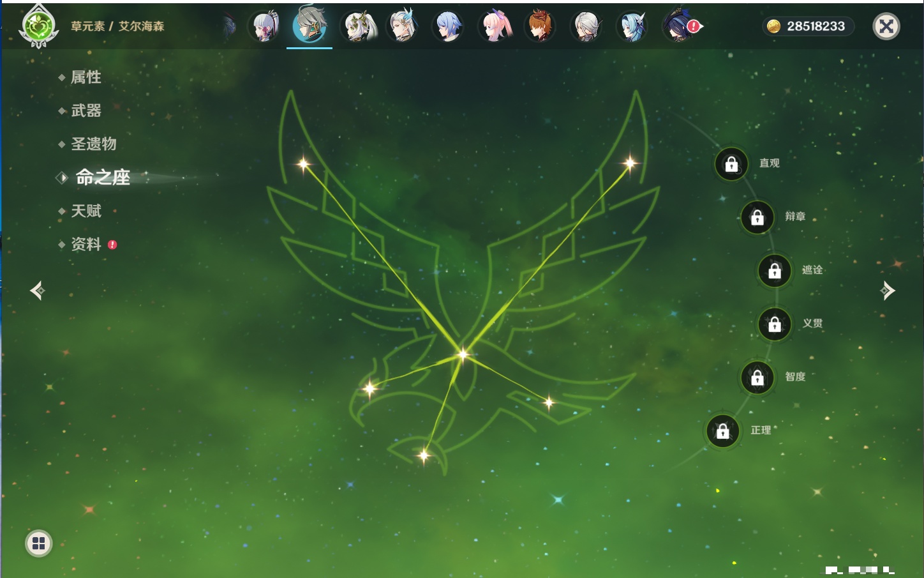The image size is (924, 578).
Task: Switch to previous character with left arrow
Action: [x=38, y=291]
